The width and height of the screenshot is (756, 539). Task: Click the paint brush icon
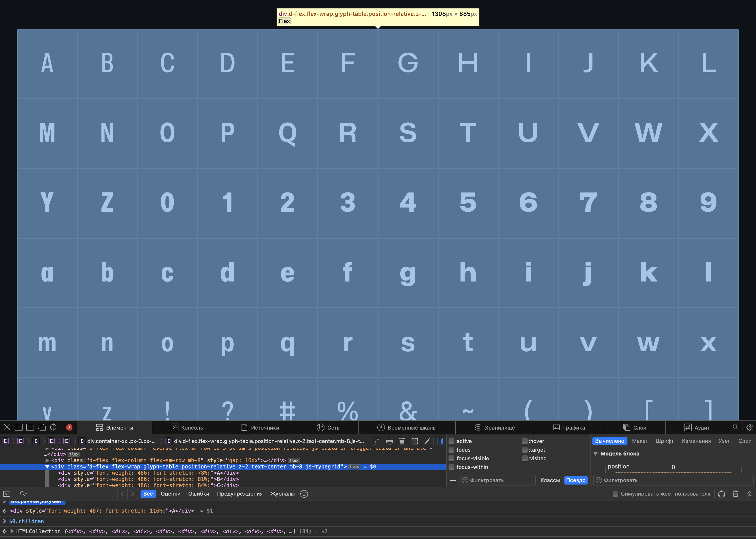pyautogui.click(x=427, y=441)
